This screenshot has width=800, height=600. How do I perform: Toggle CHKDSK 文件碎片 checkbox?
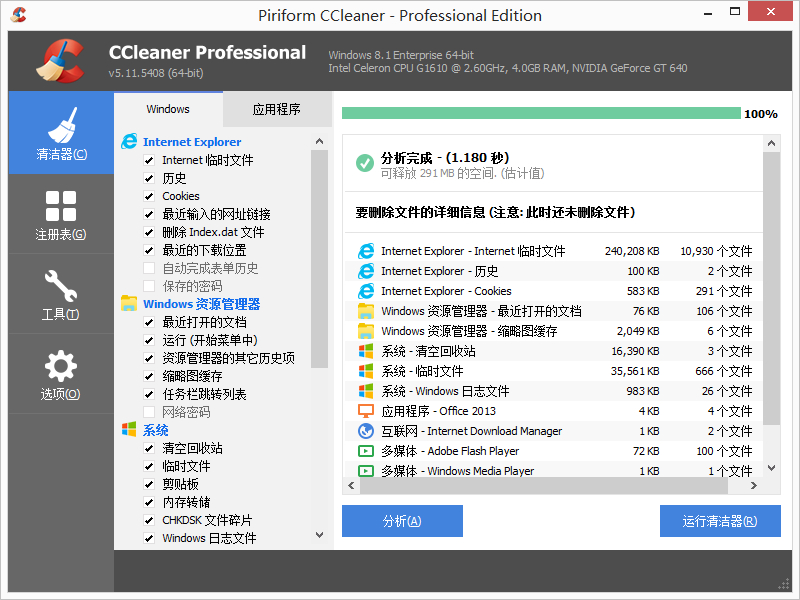tap(149, 520)
